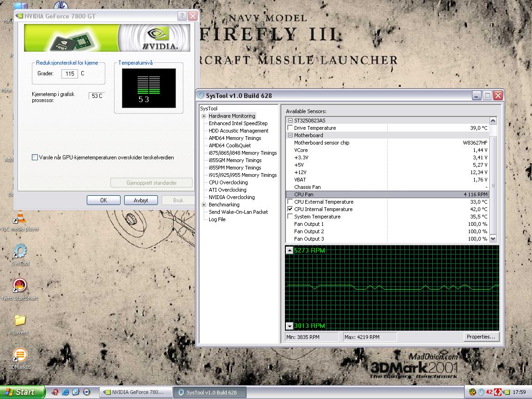
Task: Click the SysTool root tree node
Action: click(x=209, y=109)
